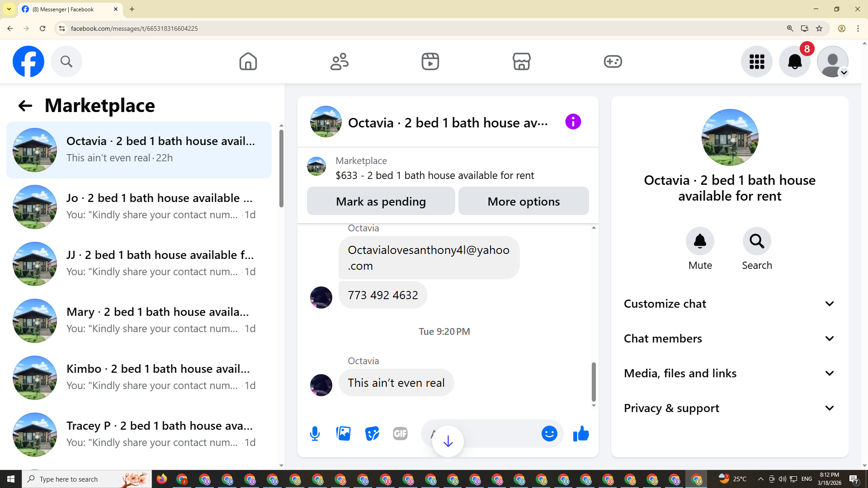868x488 pixels.
Task: Mute this conversation
Action: click(x=700, y=241)
